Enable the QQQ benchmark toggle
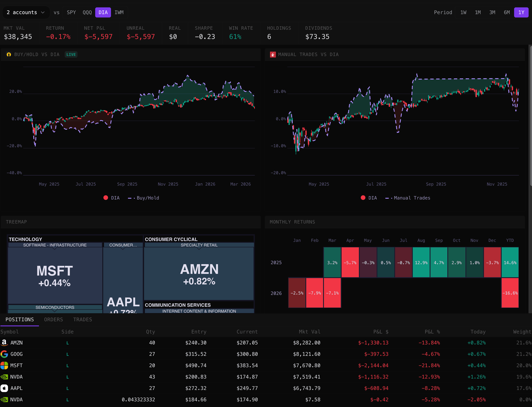Screen dimensions: 532x407 tap(87, 12)
